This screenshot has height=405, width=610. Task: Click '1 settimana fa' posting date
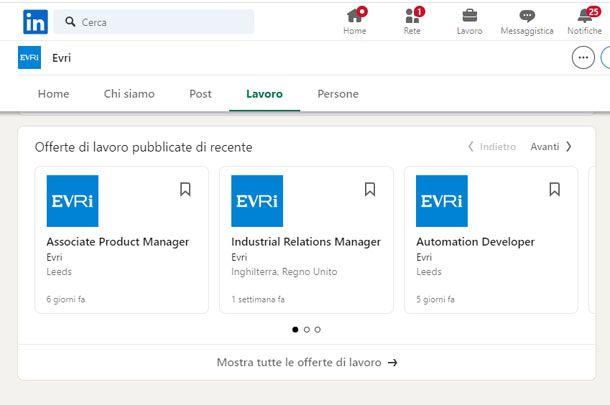point(258,299)
